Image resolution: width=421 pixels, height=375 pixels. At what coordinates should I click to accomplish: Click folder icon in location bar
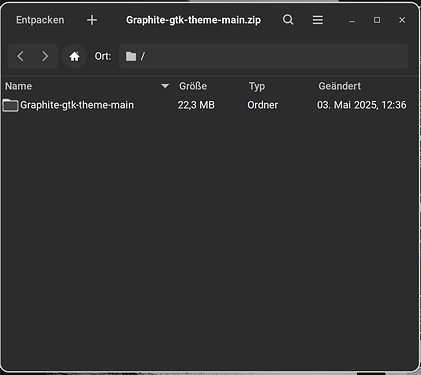tap(131, 56)
